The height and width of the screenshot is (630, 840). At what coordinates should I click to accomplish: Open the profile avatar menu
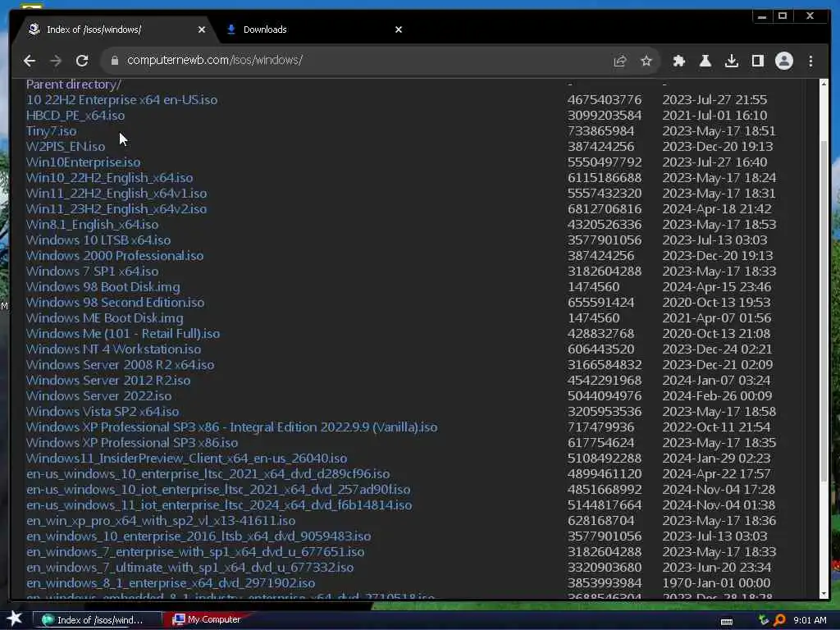[783, 61]
